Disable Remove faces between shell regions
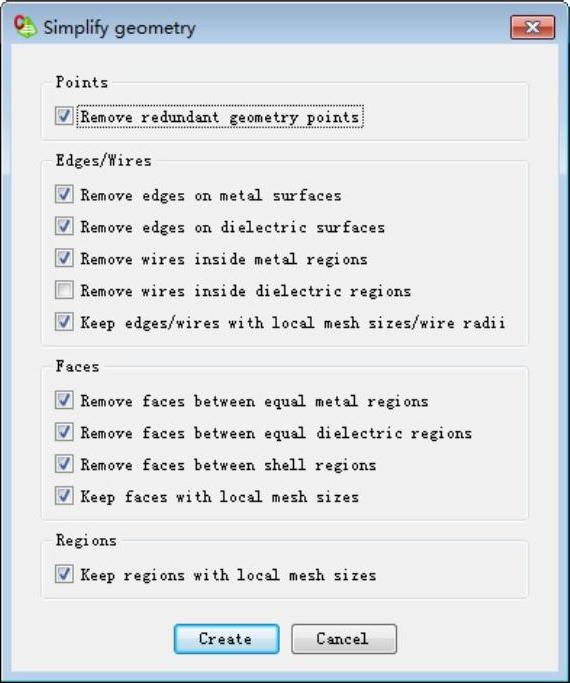 click(x=64, y=464)
